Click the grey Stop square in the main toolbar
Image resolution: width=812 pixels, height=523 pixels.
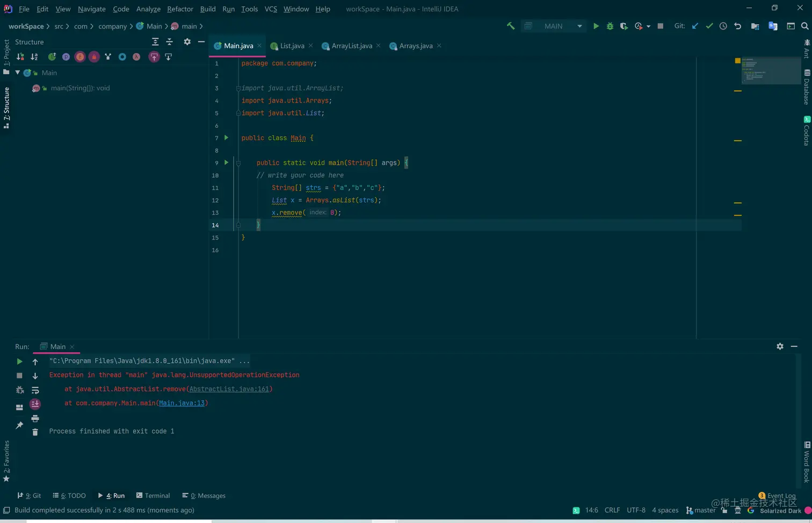click(661, 26)
